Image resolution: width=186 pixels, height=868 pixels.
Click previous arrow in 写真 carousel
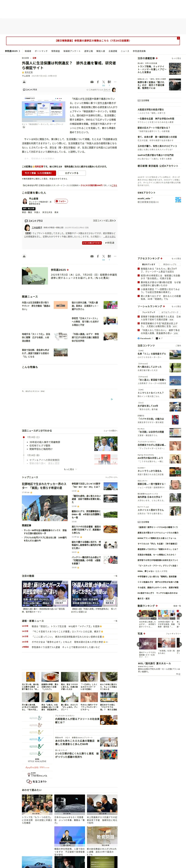139,644
